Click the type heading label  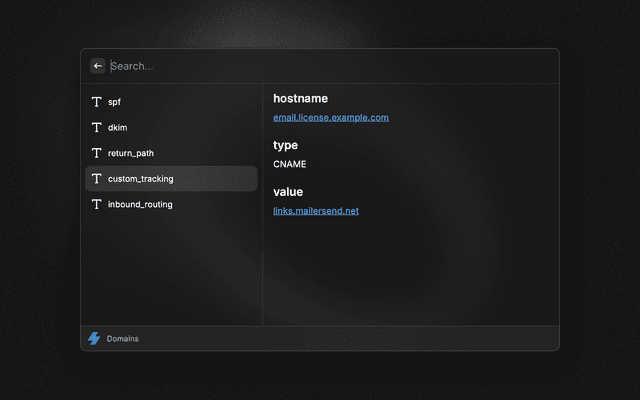pos(285,145)
